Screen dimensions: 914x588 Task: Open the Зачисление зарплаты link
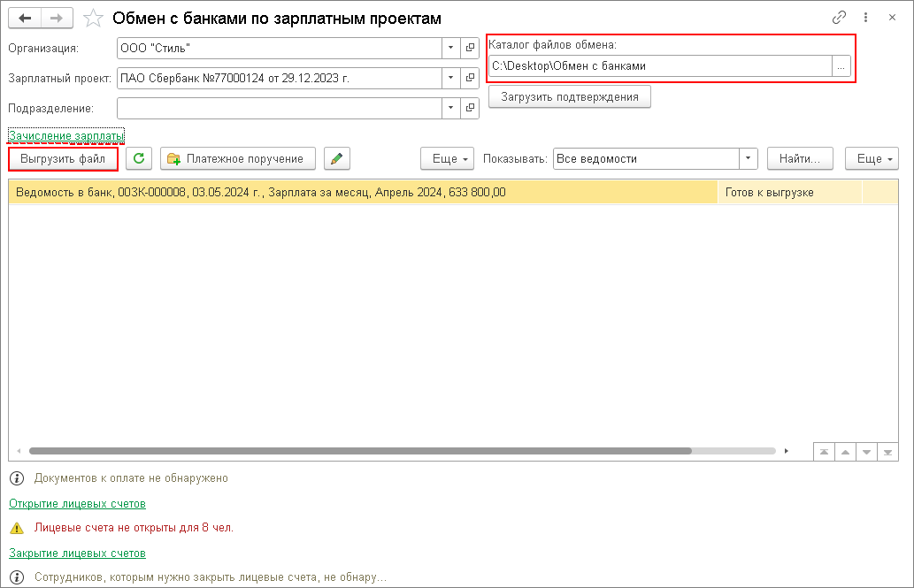coord(65,136)
